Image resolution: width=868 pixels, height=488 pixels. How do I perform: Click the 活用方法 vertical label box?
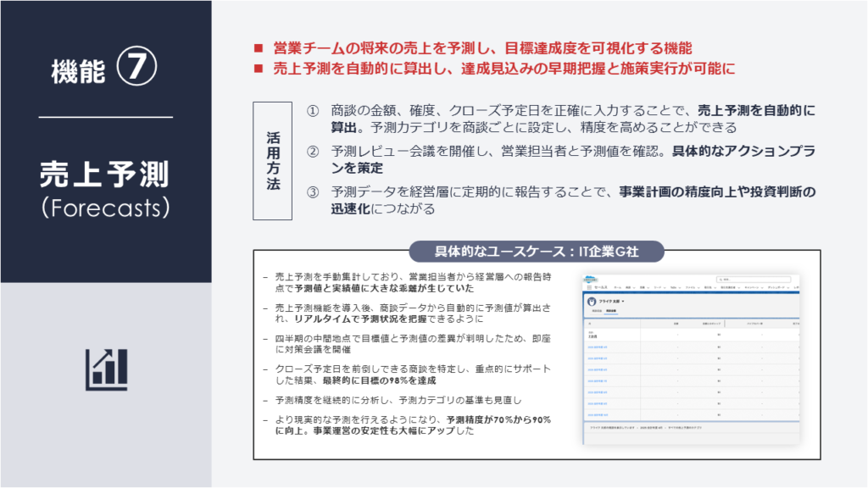pyautogui.click(x=273, y=161)
